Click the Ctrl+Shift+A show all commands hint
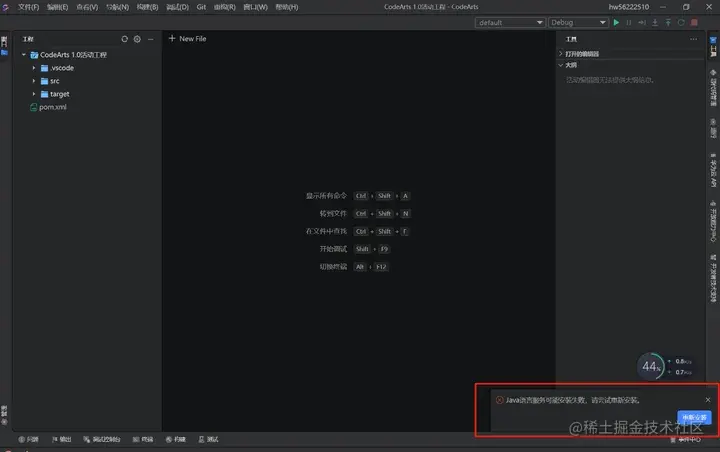The height and width of the screenshot is (452, 720). click(358, 196)
